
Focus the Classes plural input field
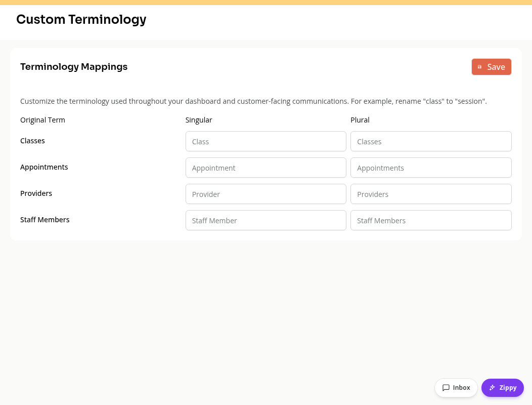tap(431, 141)
